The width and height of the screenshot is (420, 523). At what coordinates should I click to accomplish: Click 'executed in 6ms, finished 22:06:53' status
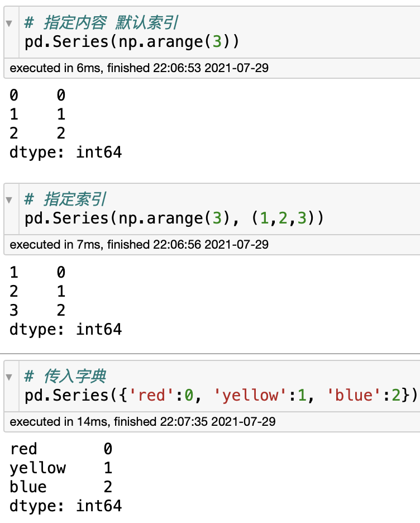click(x=139, y=68)
